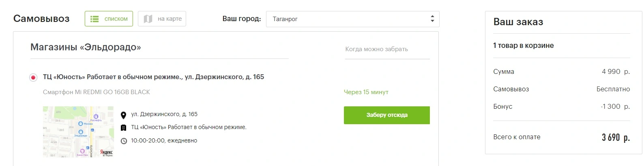
Task: Click the ТЦ «Юность» store address title
Action: tap(153, 77)
